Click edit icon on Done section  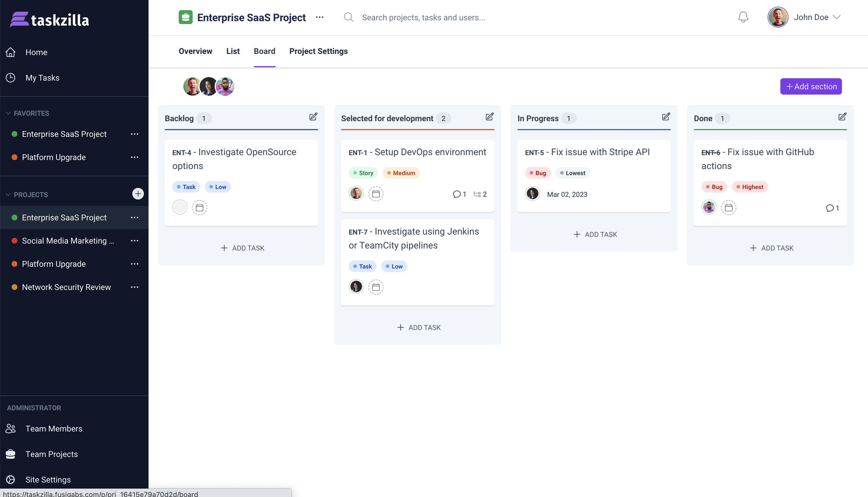[842, 117]
